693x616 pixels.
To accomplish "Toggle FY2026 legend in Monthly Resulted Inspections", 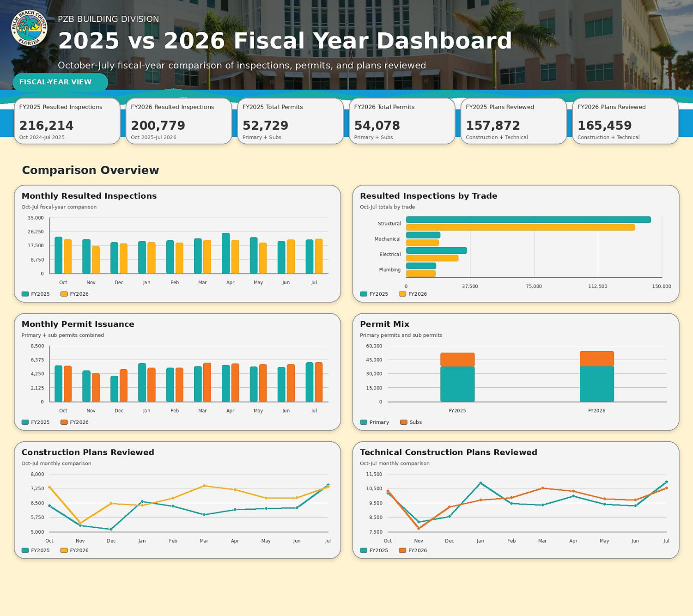I will (x=74, y=294).
